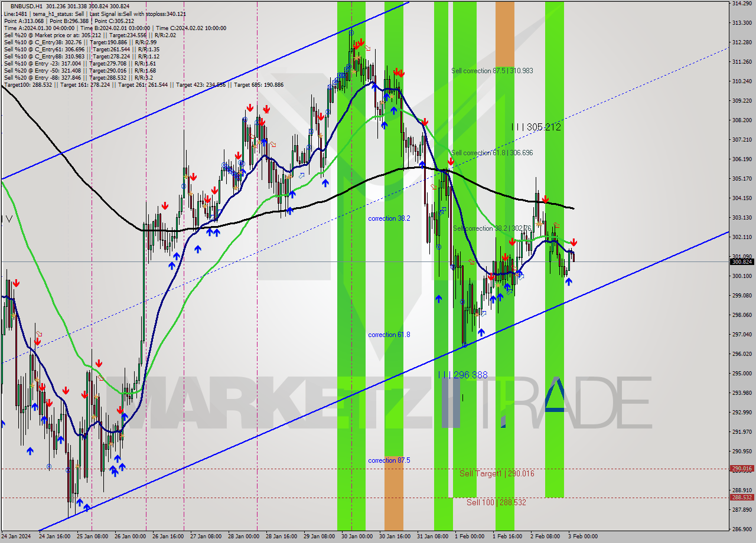Click the 286.900 price scale value
Screen dimensions: 756x543
coord(741,529)
